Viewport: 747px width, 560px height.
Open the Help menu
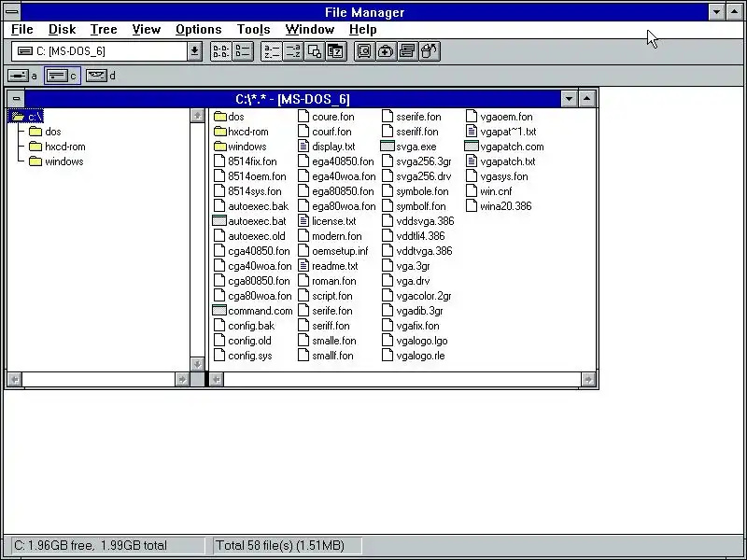coord(363,30)
